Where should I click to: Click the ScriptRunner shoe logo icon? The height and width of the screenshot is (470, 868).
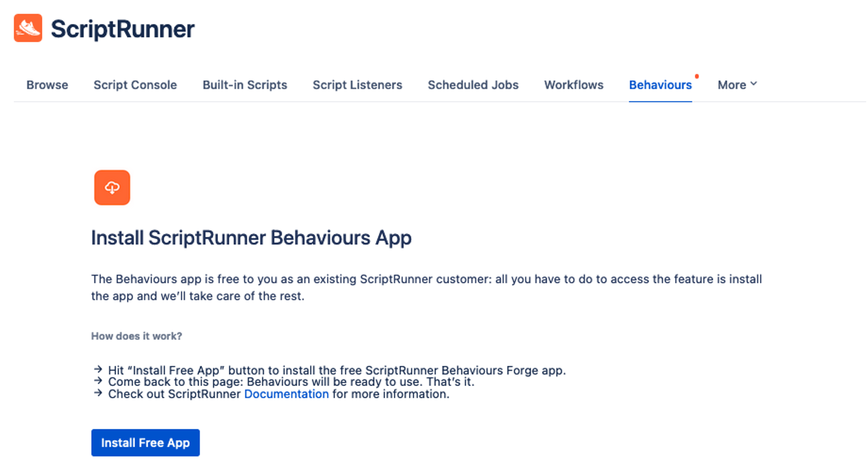pyautogui.click(x=28, y=28)
